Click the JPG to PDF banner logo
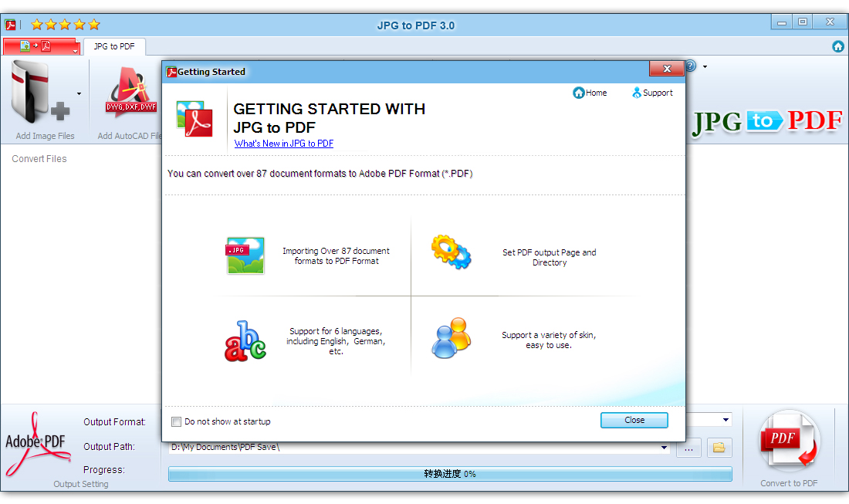Screen dimensions: 849x504 768,121
